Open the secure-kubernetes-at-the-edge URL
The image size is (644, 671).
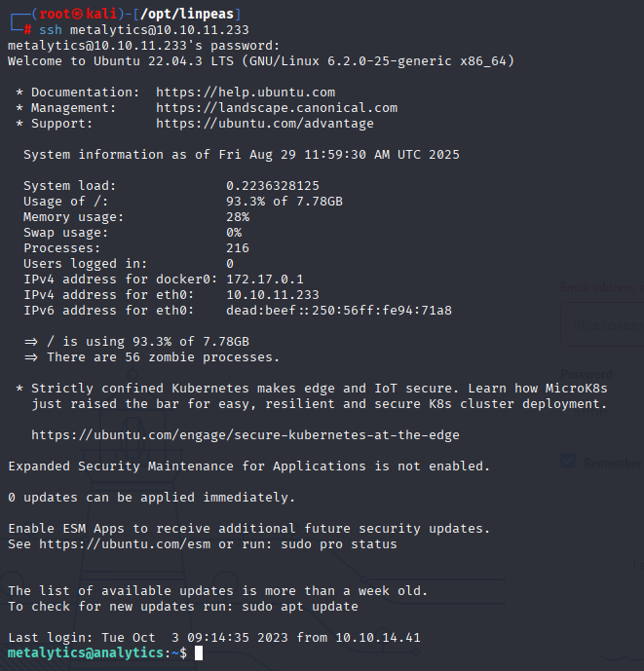click(x=246, y=435)
